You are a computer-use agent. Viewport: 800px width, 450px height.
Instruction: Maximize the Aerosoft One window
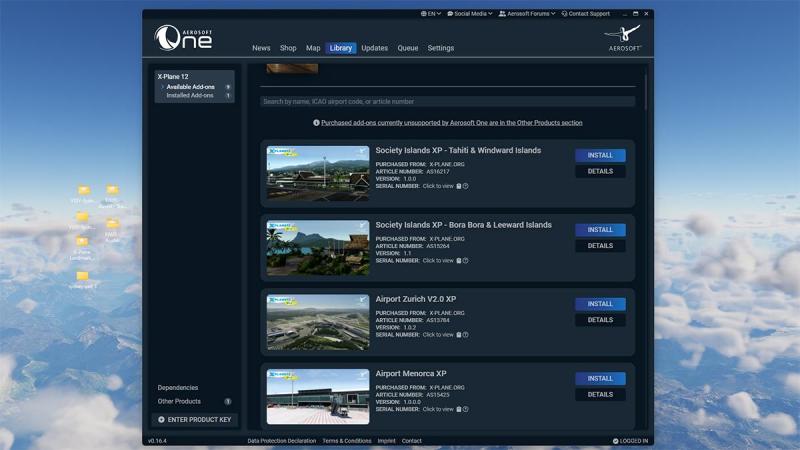point(635,14)
